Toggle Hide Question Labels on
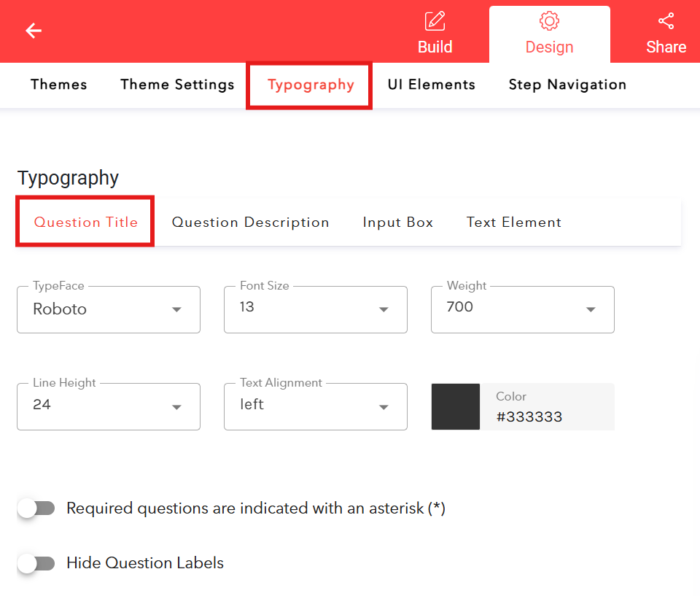Image resolution: width=700 pixels, height=596 pixels. point(36,563)
